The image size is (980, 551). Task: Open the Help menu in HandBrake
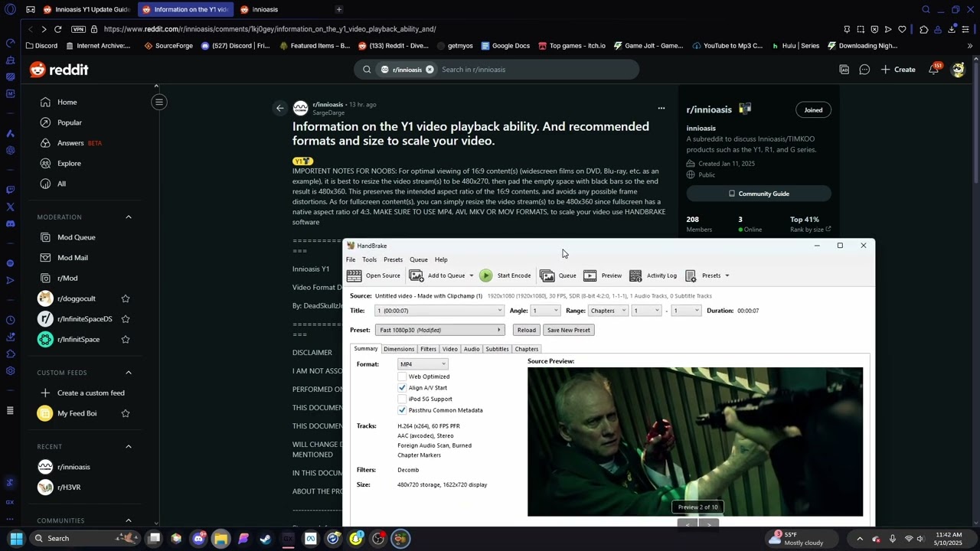coord(441,259)
